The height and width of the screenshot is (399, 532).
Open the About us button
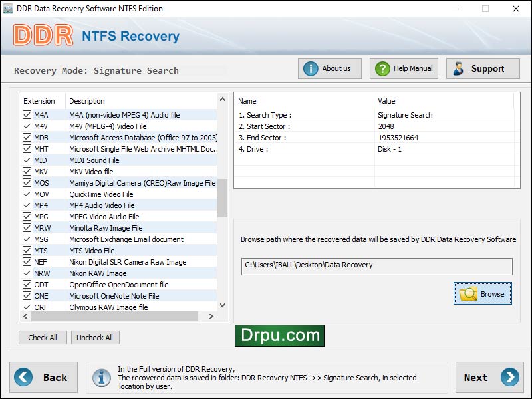pyautogui.click(x=329, y=68)
